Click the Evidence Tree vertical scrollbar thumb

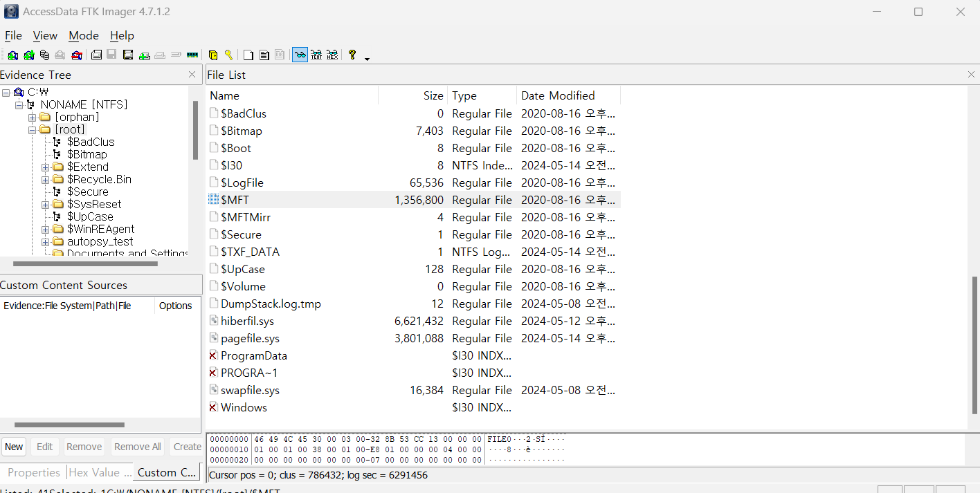(196, 130)
